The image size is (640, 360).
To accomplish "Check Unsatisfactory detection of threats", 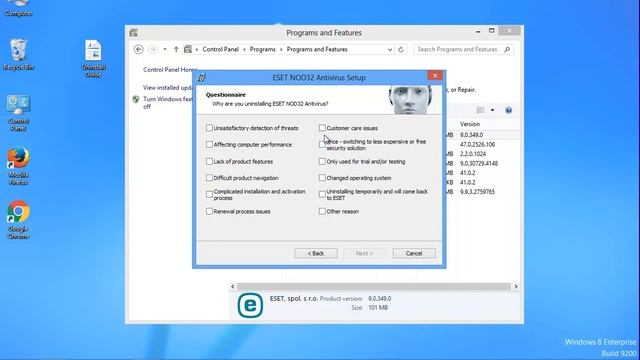I will [209, 128].
